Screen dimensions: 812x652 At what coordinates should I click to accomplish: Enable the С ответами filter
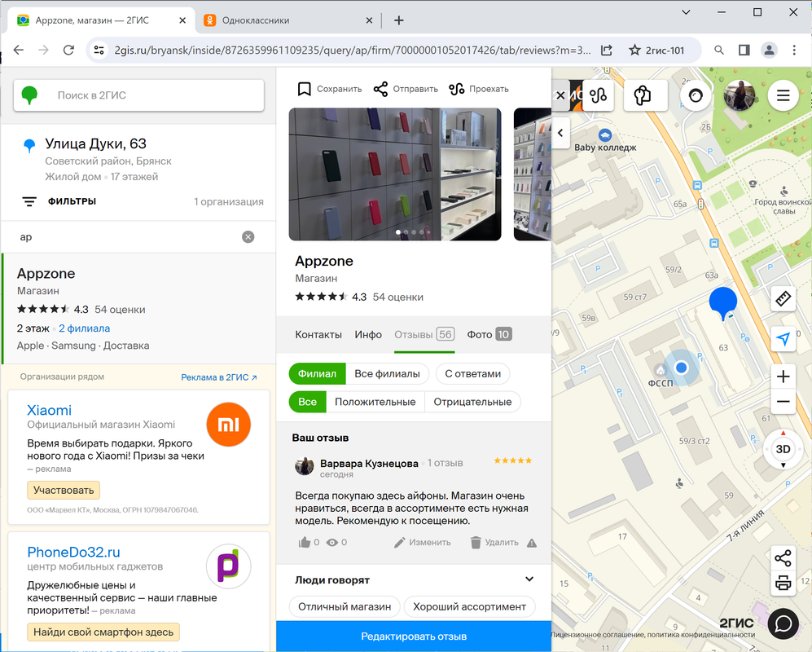click(473, 374)
